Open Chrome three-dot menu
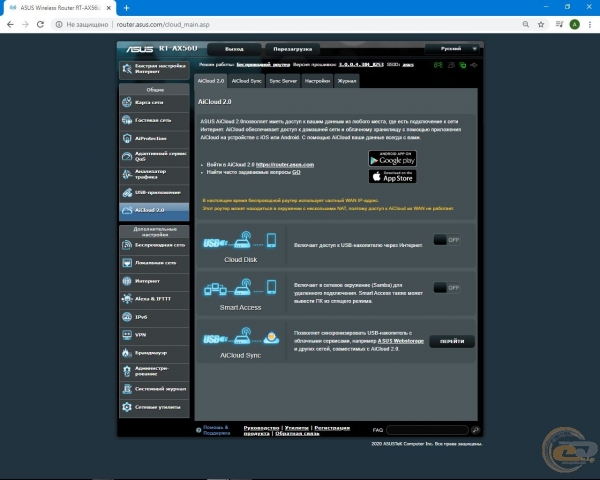600x480 pixels. [590, 24]
